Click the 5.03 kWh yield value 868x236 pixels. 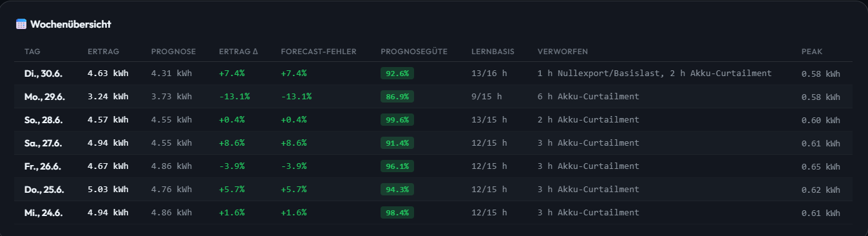click(108, 190)
